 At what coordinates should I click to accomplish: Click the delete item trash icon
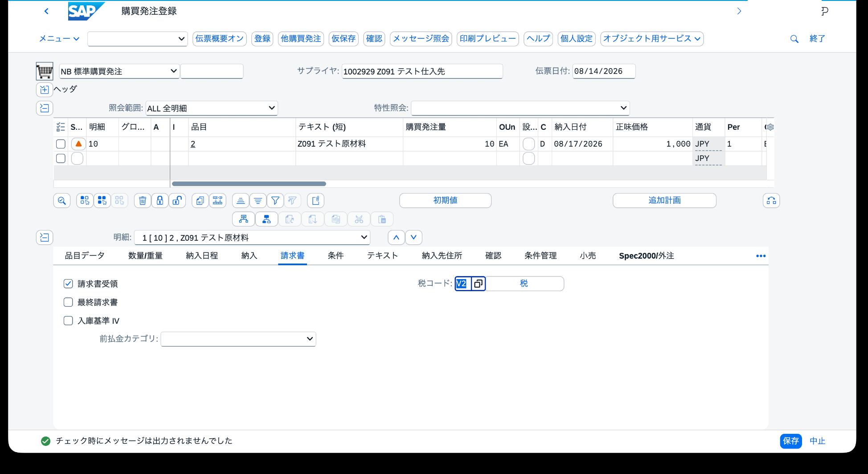pyautogui.click(x=143, y=201)
